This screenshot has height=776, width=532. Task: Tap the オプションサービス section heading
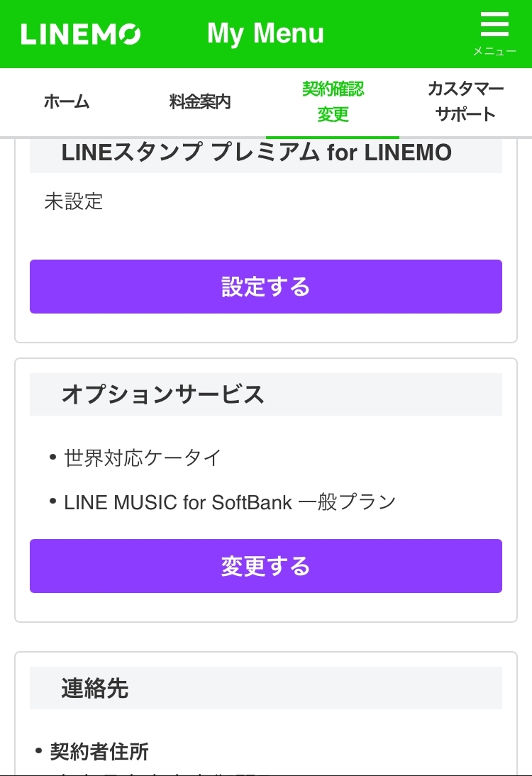162,394
